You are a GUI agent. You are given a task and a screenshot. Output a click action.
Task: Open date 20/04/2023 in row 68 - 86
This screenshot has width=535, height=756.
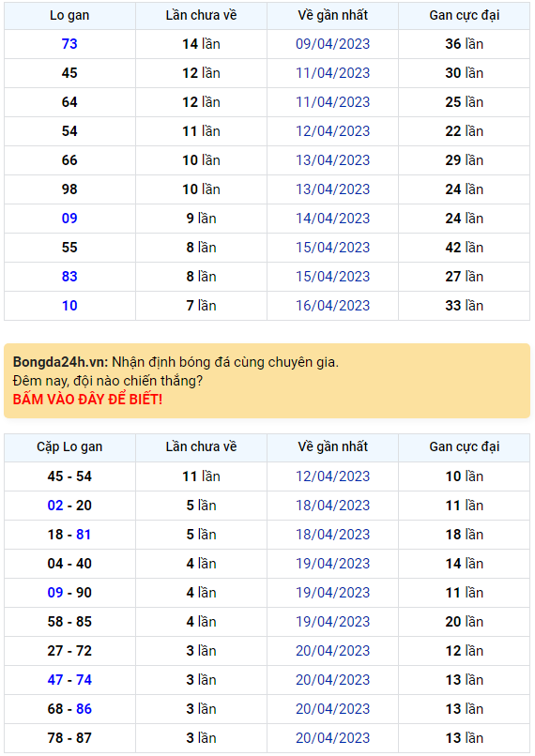pos(333,709)
